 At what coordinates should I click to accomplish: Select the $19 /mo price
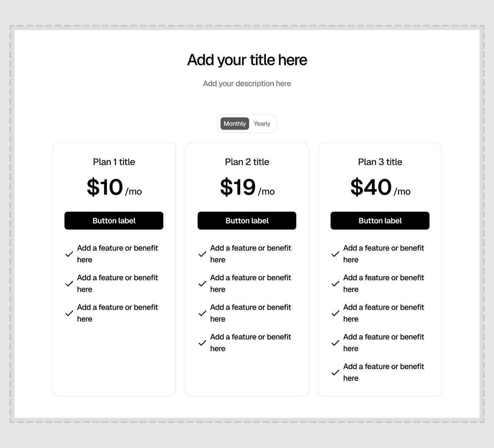pos(247,187)
